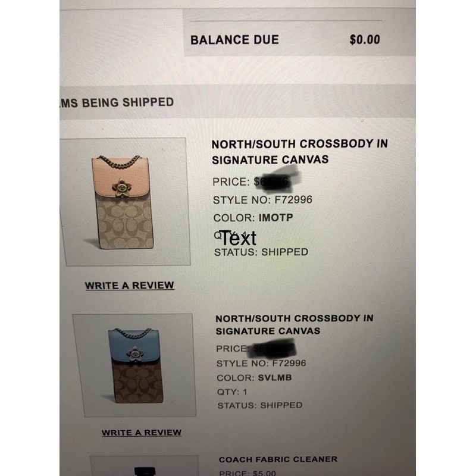Click Style No F72996 on the pink crossbody

pyautogui.click(x=262, y=200)
